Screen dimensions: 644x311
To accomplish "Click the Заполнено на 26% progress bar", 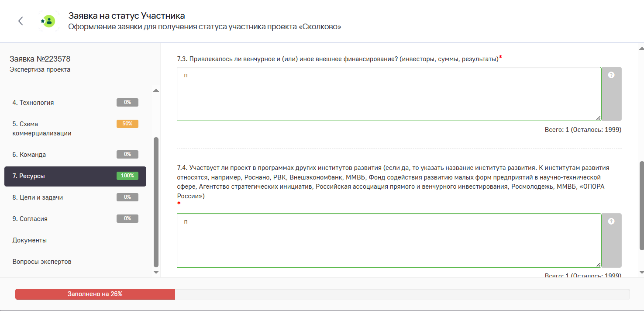I will [322, 294].
